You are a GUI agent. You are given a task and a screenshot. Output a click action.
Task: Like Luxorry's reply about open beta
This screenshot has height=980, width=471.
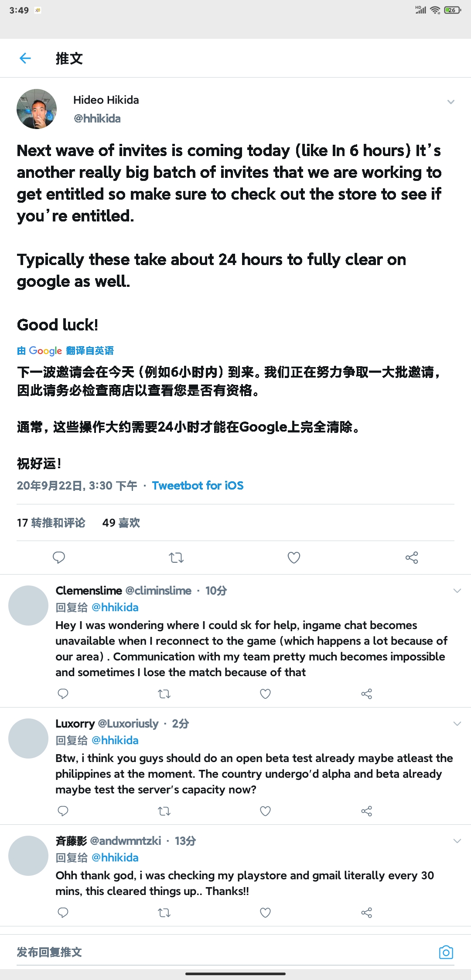265,811
